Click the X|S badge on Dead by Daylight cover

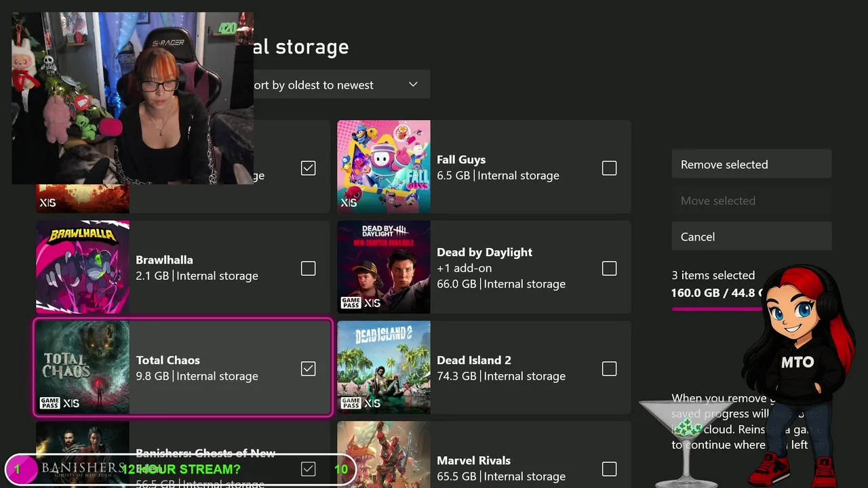pyautogui.click(x=372, y=303)
